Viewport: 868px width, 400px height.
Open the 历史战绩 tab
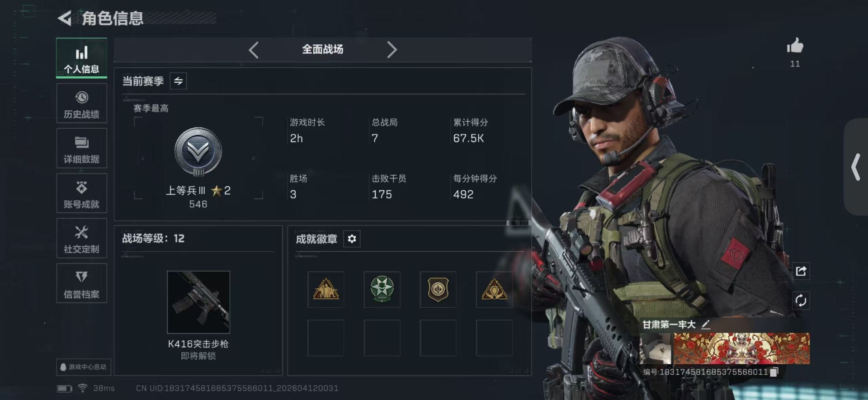pyautogui.click(x=82, y=104)
